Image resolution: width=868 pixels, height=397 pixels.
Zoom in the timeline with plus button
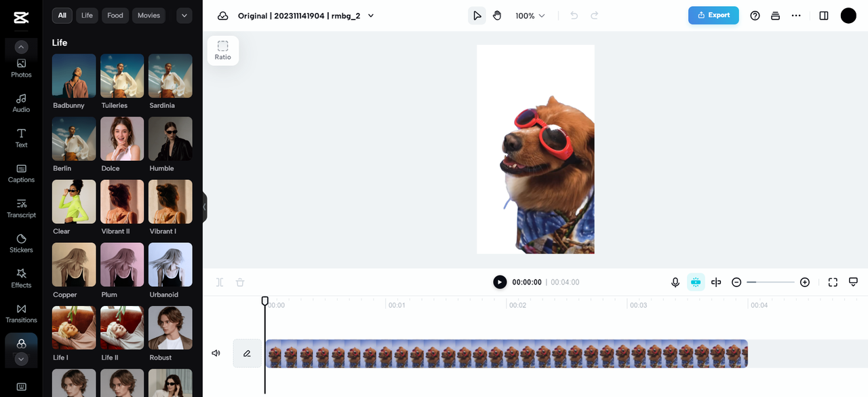(805, 282)
